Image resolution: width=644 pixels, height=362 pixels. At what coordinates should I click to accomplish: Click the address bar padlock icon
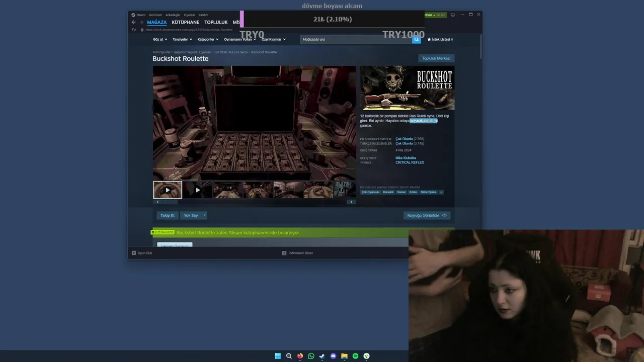tap(142, 30)
